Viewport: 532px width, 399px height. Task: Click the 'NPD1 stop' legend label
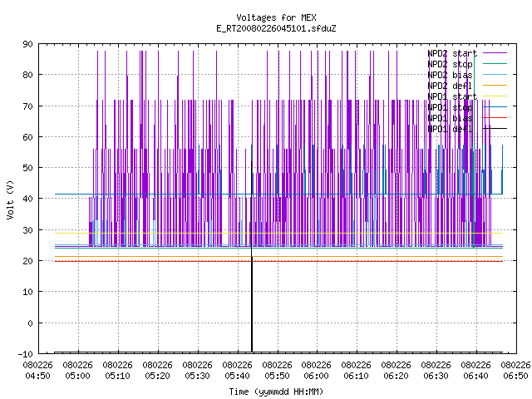pyautogui.click(x=450, y=107)
